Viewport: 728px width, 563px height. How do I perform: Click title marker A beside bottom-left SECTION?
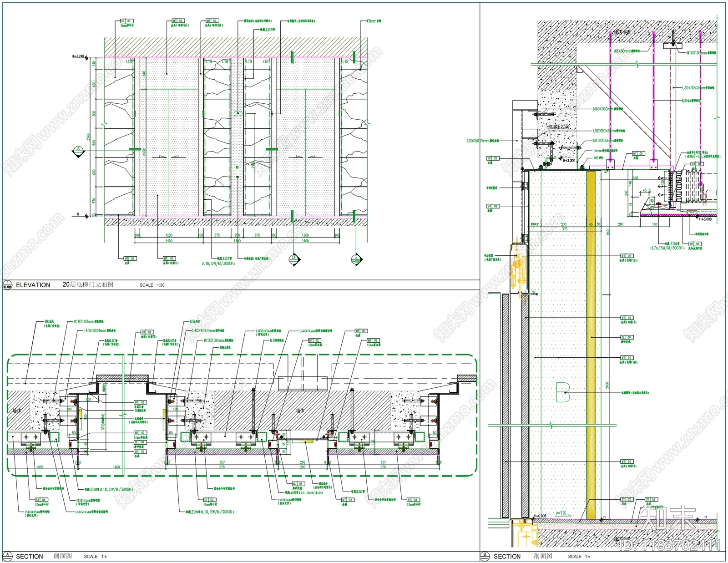pyautogui.click(x=8, y=556)
